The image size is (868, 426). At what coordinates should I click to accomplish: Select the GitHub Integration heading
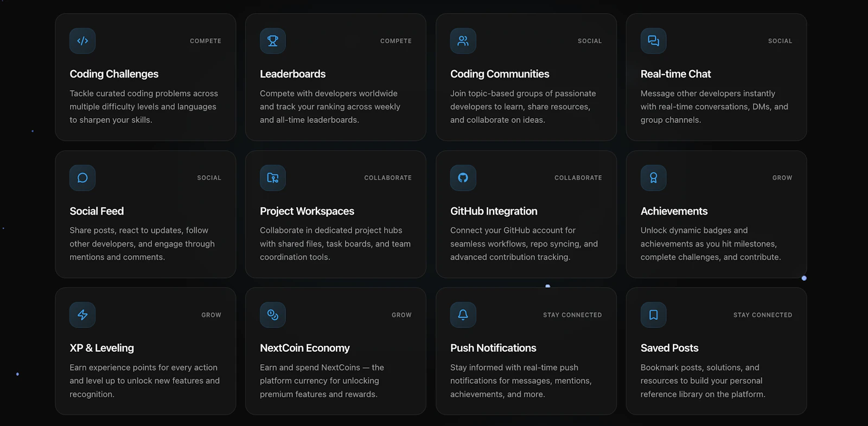tap(494, 211)
